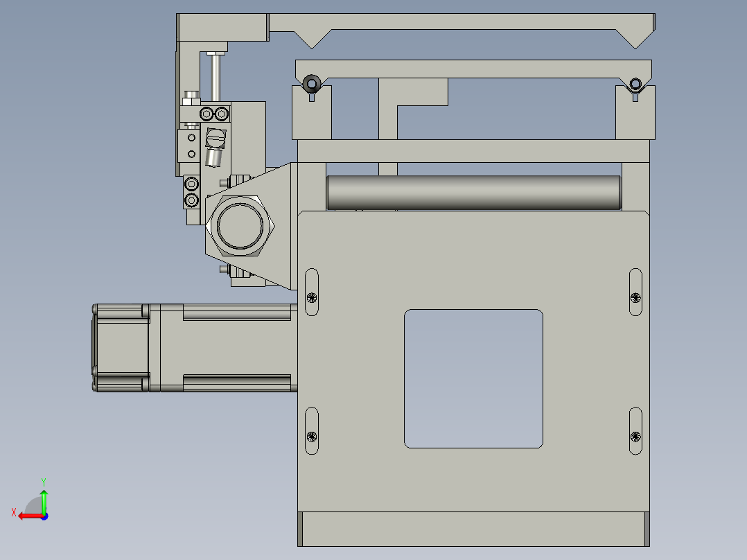The image size is (747, 560).
Task: Select the top screw of the lower vertical cap-screw pair
Action: pos(191,184)
